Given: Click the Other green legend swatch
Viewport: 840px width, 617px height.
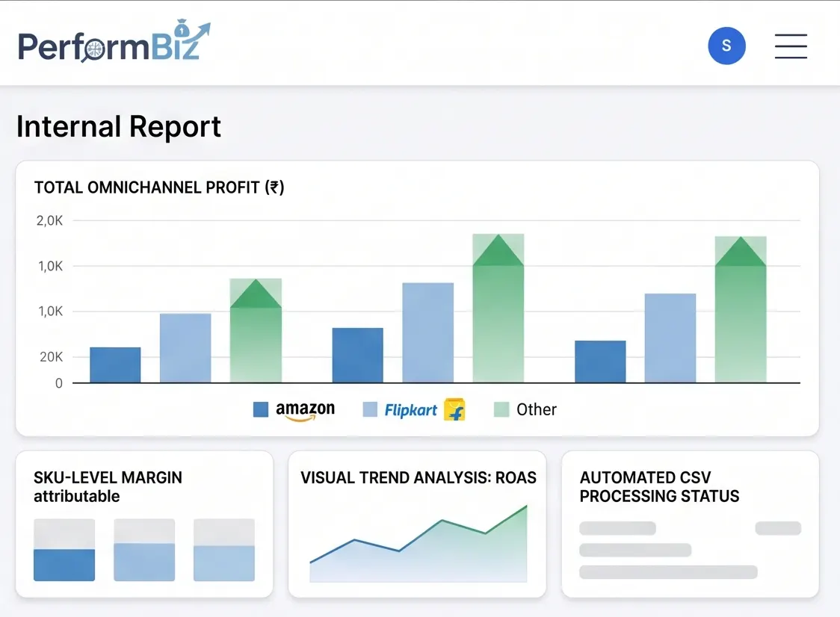Looking at the screenshot, I should click(x=501, y=410).
